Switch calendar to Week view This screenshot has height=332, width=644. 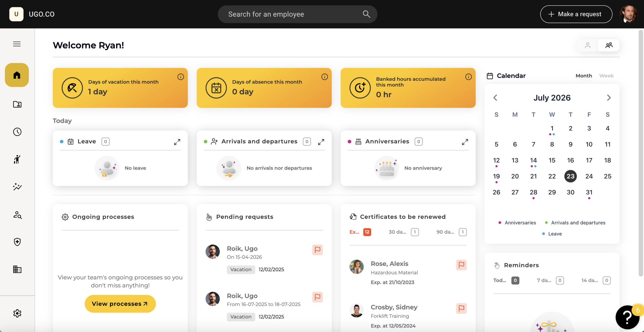tap(606, 76)
